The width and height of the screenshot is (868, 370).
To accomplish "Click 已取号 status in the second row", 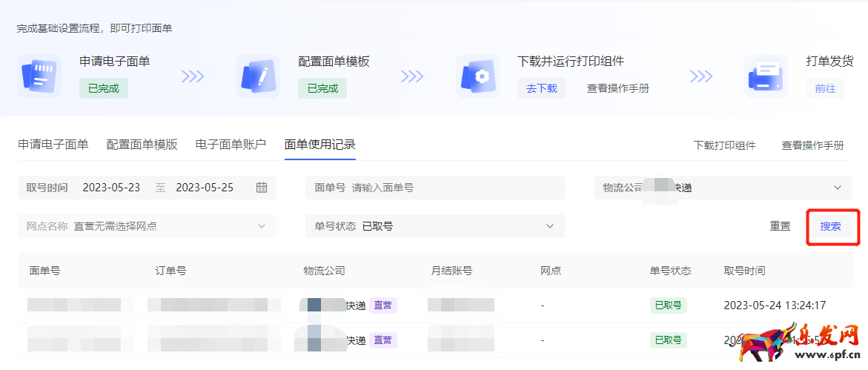I will pyautogui.click(x=668, y=340).
